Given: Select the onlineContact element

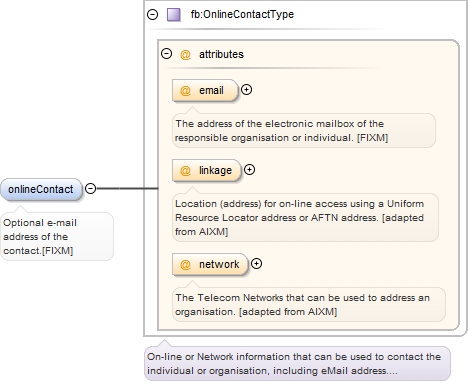Looking at the screenshot, I should click(x=41, y=189).
